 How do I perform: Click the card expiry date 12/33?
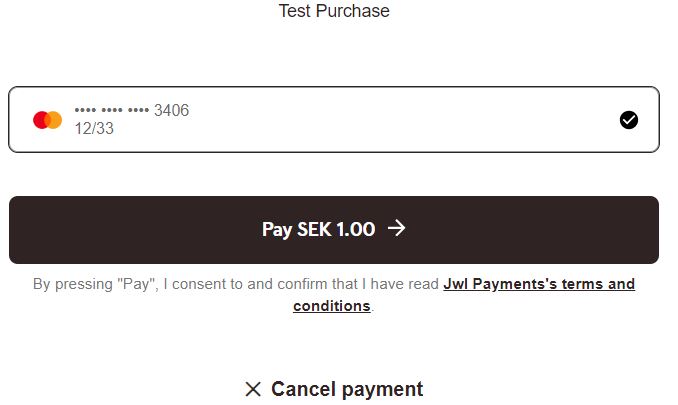tap(94, 129)
